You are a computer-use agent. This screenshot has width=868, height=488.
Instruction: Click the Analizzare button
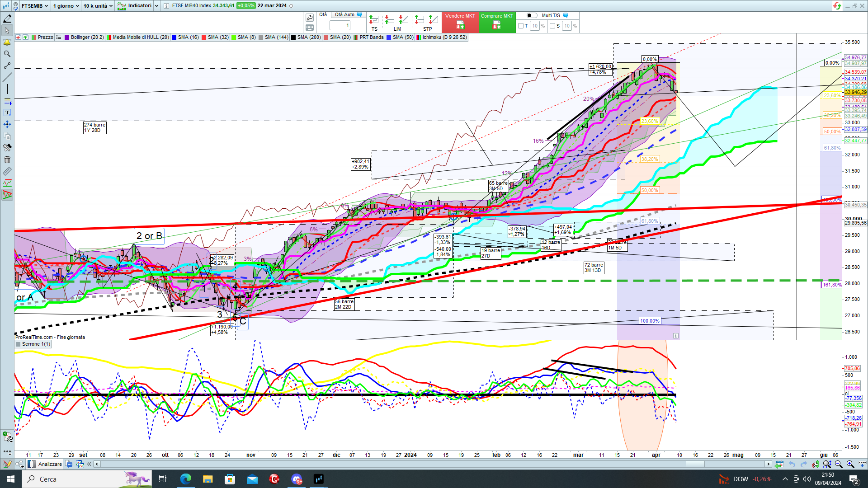click(x=45, y=464)
